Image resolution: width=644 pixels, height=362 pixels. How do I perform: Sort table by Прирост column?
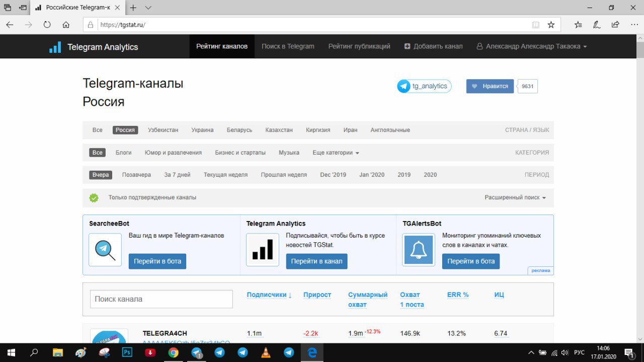point(317,295)
